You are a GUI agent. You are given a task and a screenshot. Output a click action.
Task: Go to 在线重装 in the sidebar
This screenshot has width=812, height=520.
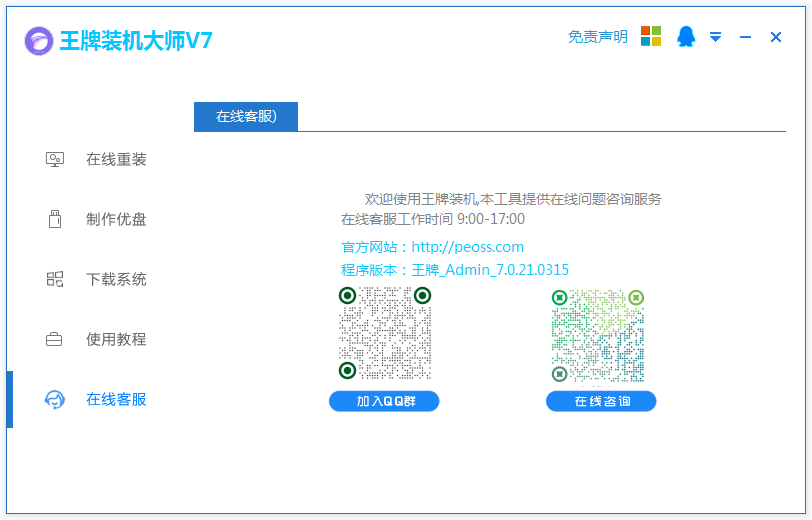116,160
